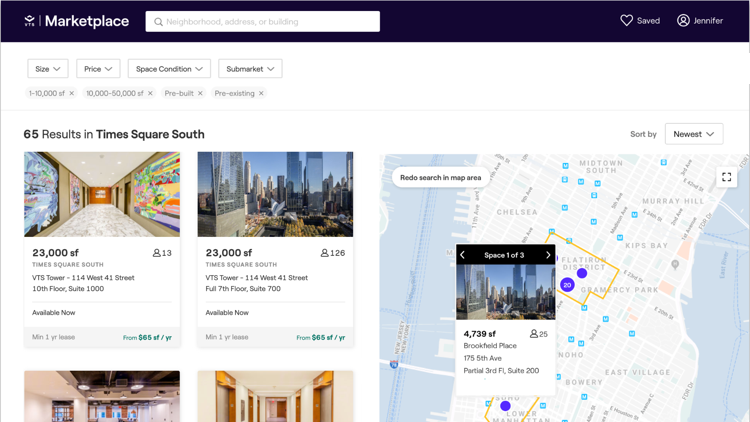Expand the Price filter dropdown
Image resolution: width=750 pixels, height=422 pixels.
point(98,69)
